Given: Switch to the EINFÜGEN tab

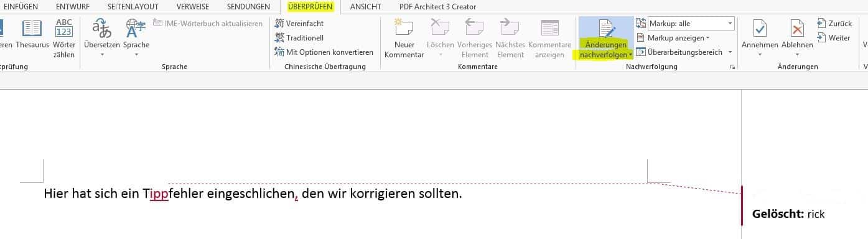Looking at the screenshot, I should tap(21, 7).
